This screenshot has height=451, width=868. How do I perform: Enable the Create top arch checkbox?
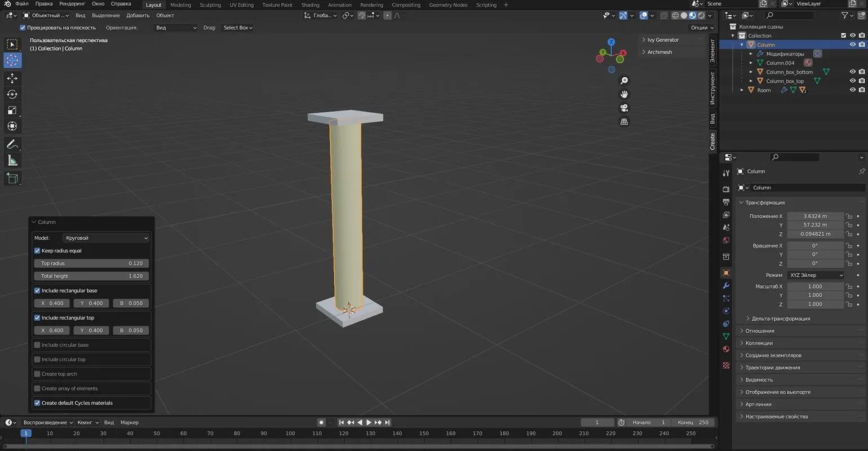(x=37, y=374)
